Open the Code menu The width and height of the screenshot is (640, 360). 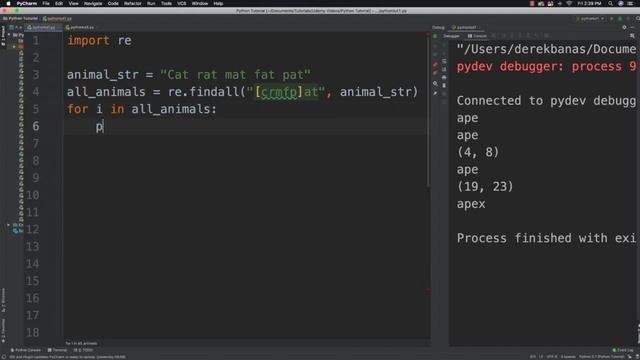point(113,3)
